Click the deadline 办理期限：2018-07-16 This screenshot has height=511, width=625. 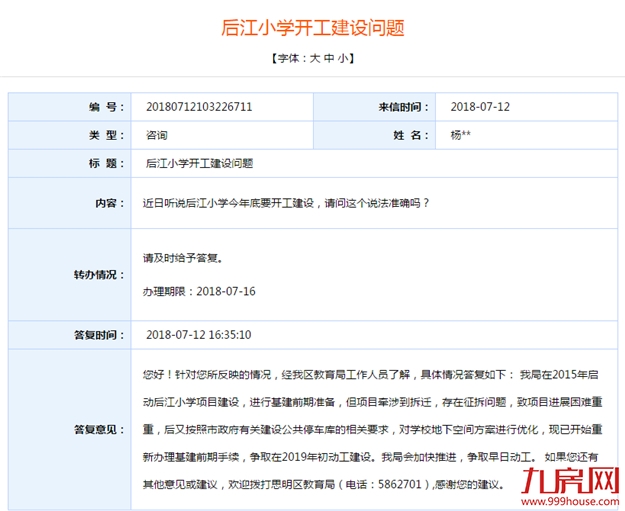tap(199, 291)
